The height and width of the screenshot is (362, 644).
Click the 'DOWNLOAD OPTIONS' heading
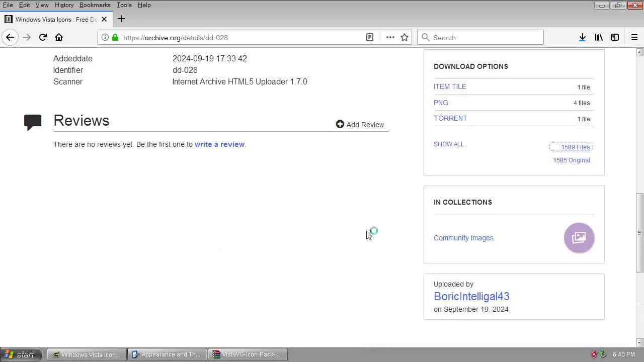pyautogui.click(x=471, y=66)
